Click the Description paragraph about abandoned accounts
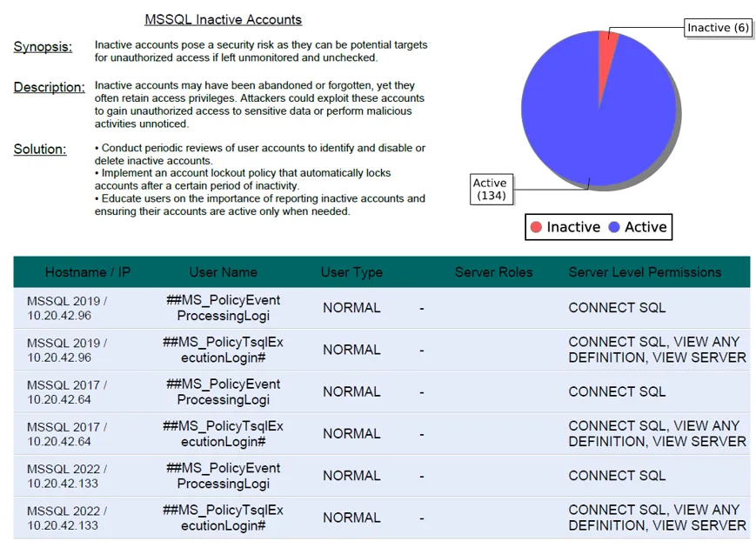The image size is (756, 548). point(259,104)
